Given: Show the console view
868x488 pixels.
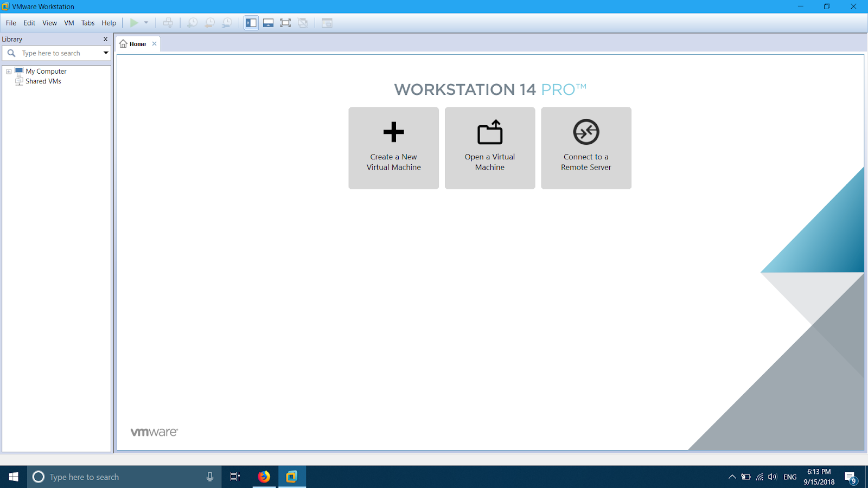Looking at the screenshot, I should [x=327, y=23].
